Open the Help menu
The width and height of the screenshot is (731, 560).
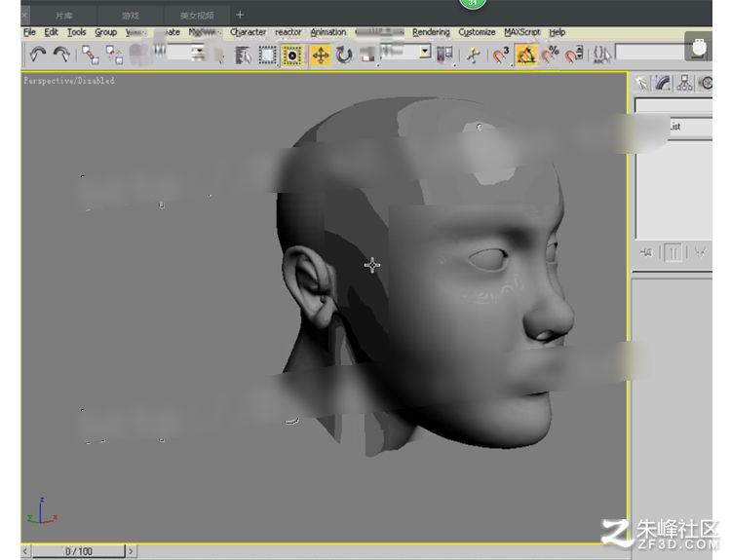(558, 32)
